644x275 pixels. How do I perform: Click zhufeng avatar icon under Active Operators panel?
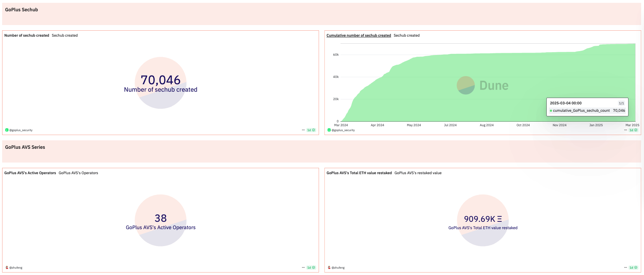tap(7, 268)
